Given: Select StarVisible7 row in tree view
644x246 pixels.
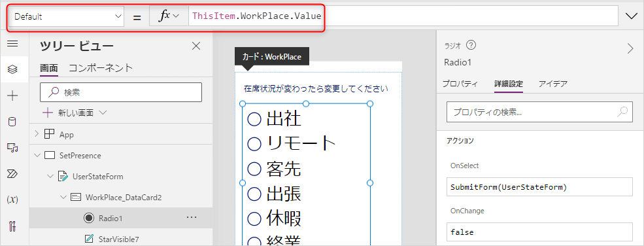Looking at the screenshot, I should (121, 239).
